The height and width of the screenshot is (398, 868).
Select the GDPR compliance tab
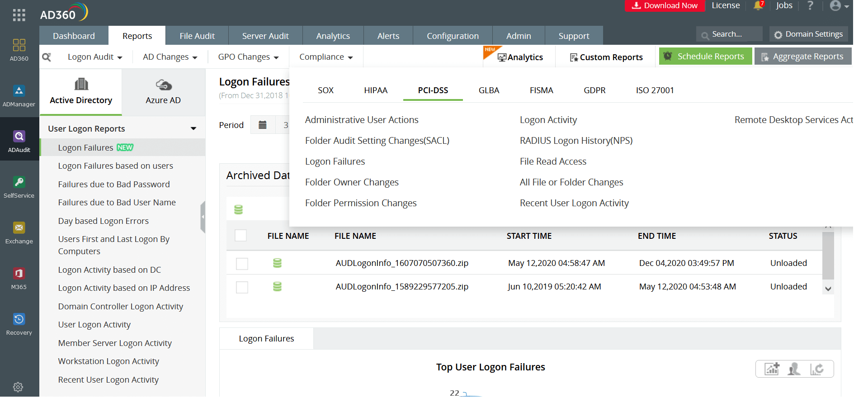point(594,90)
